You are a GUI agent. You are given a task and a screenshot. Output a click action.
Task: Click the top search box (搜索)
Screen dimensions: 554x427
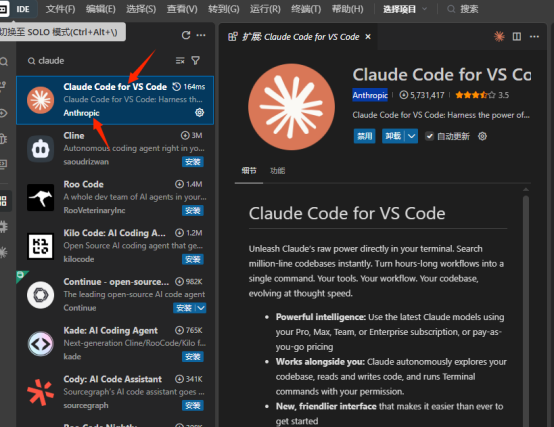pos(464,9)
